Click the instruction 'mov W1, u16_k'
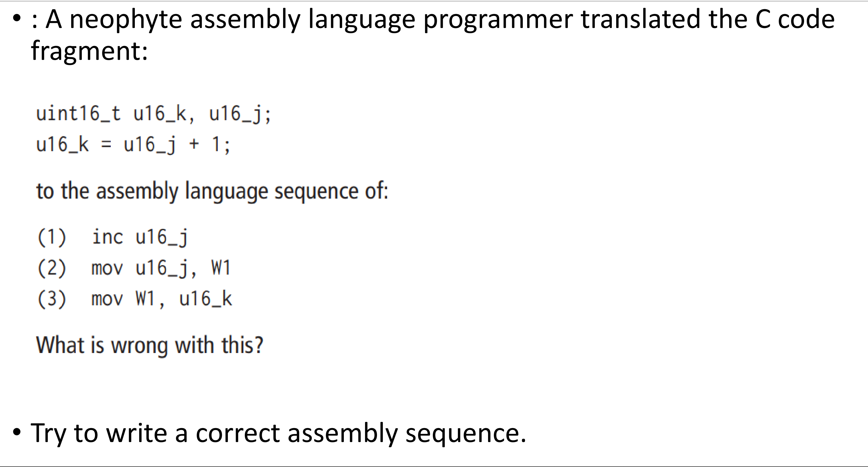This screenshot has width=868, height=467. pos(162,299)
